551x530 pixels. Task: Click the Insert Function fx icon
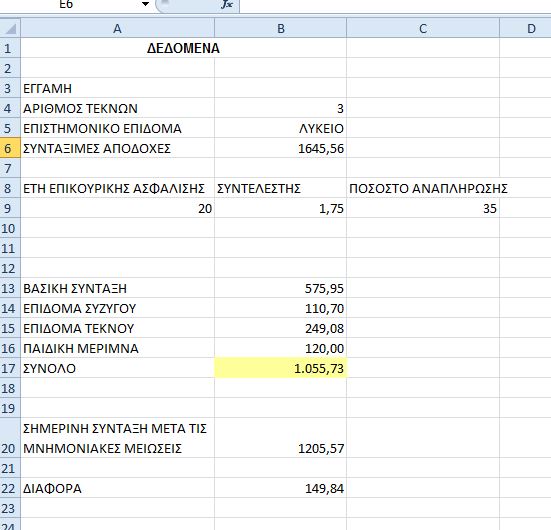tap(227, 5)
